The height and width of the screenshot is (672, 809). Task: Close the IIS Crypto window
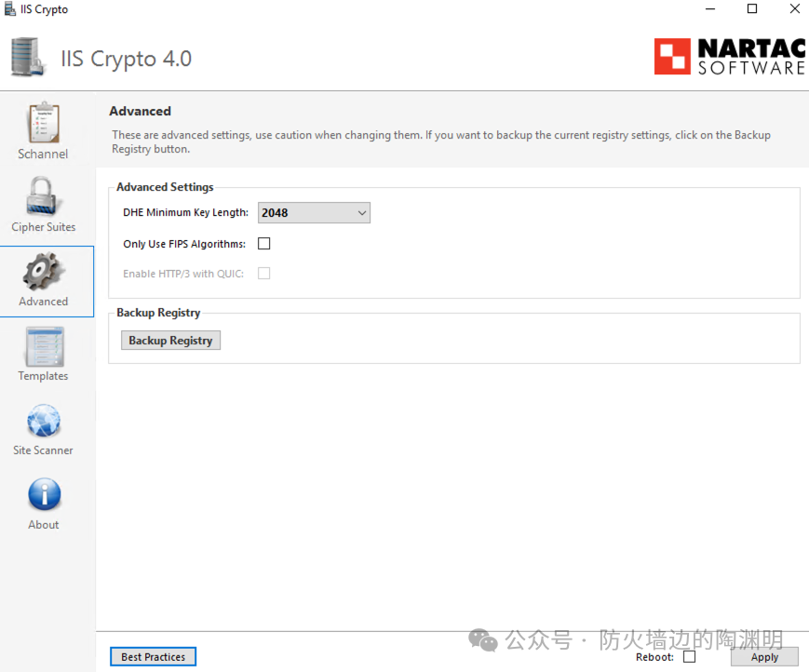tap(794, 9)
